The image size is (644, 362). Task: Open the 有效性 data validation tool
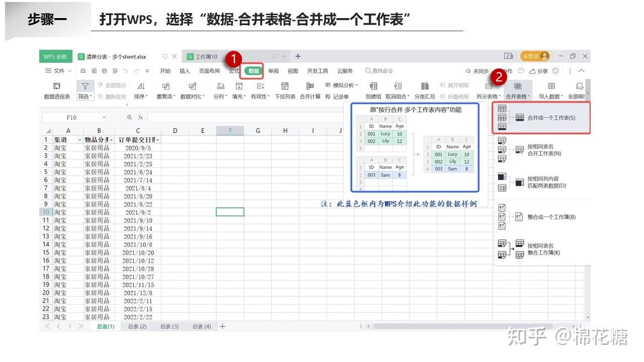(x=260, y=90)
